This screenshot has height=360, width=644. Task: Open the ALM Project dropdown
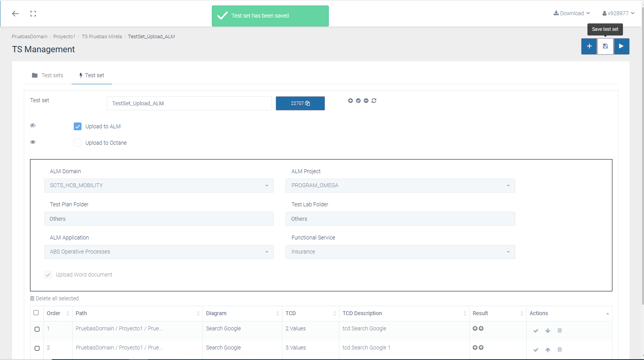400,186
